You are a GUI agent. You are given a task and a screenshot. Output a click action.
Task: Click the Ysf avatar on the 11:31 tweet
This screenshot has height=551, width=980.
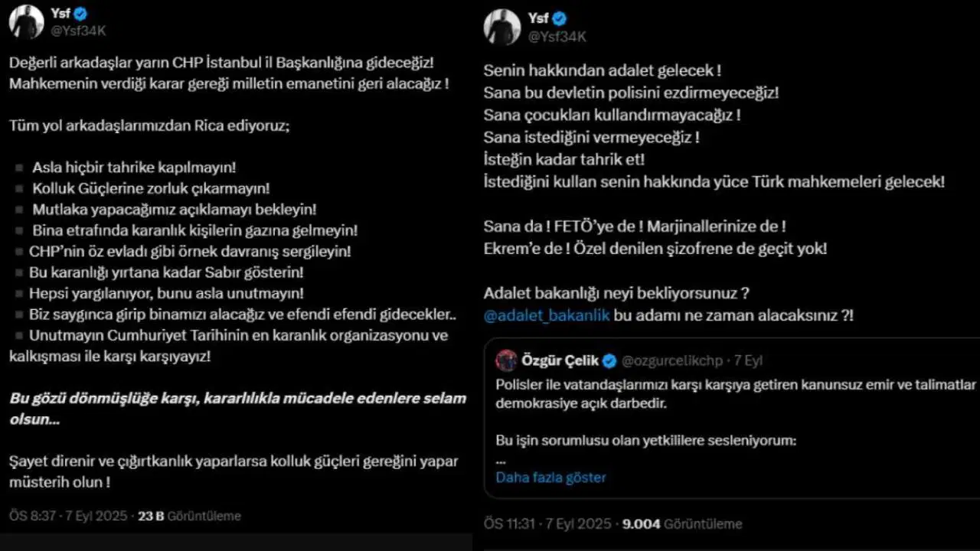click(502, 27)
